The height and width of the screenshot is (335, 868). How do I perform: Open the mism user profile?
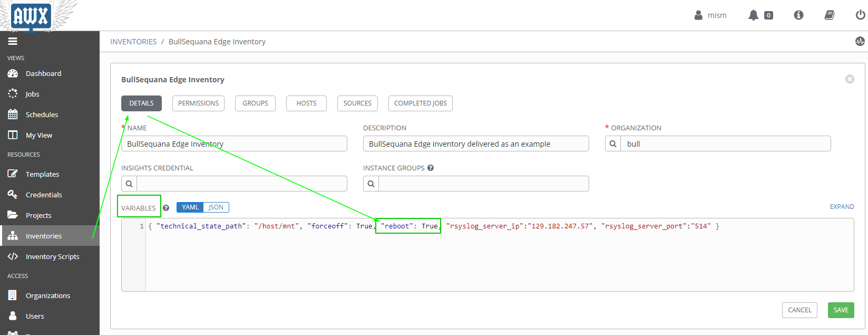(x=717, y=15)
